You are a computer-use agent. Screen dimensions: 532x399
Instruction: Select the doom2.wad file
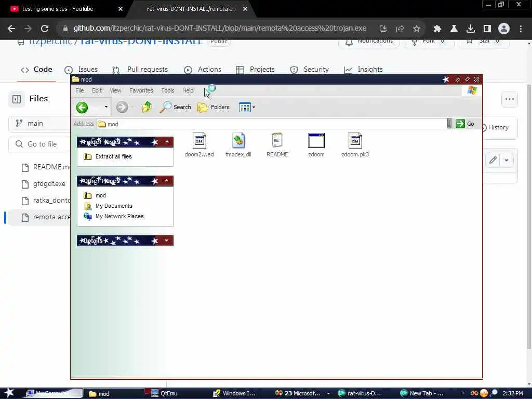tap(199, 145)
